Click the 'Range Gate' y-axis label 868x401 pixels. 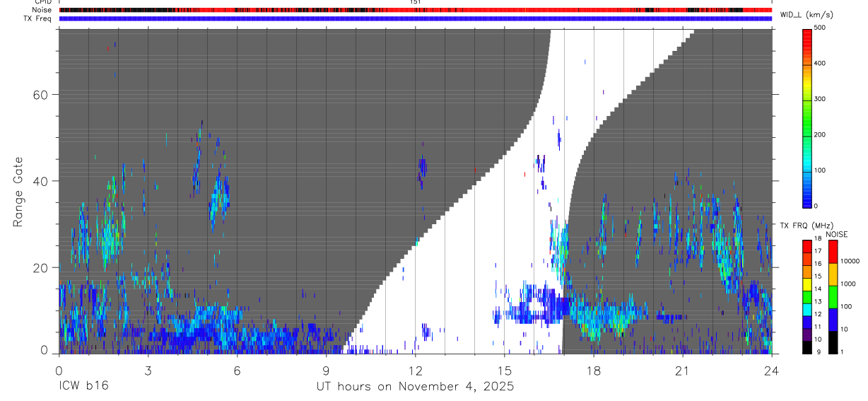(x=18, y=192)
